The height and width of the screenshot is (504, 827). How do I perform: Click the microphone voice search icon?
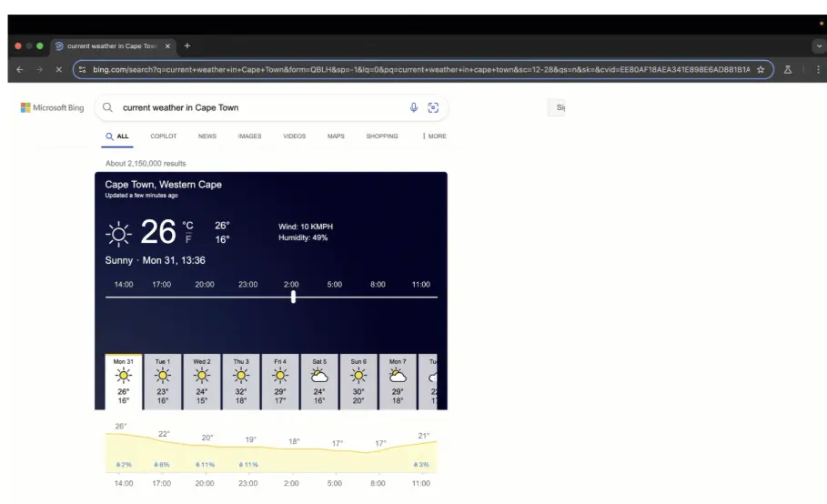[414, 108]
